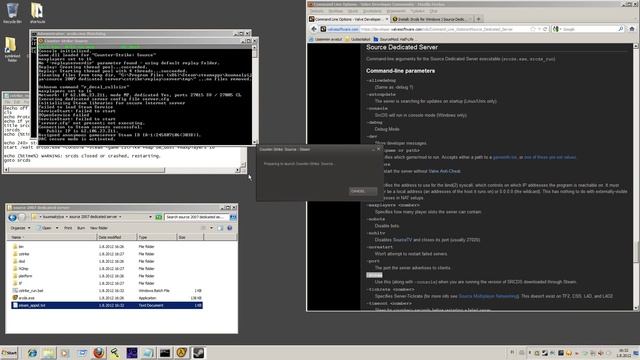Viewport: 640px width, 360px height.
Task: Open Internet Explorer from the taskbar
Action: pos(32,353)
